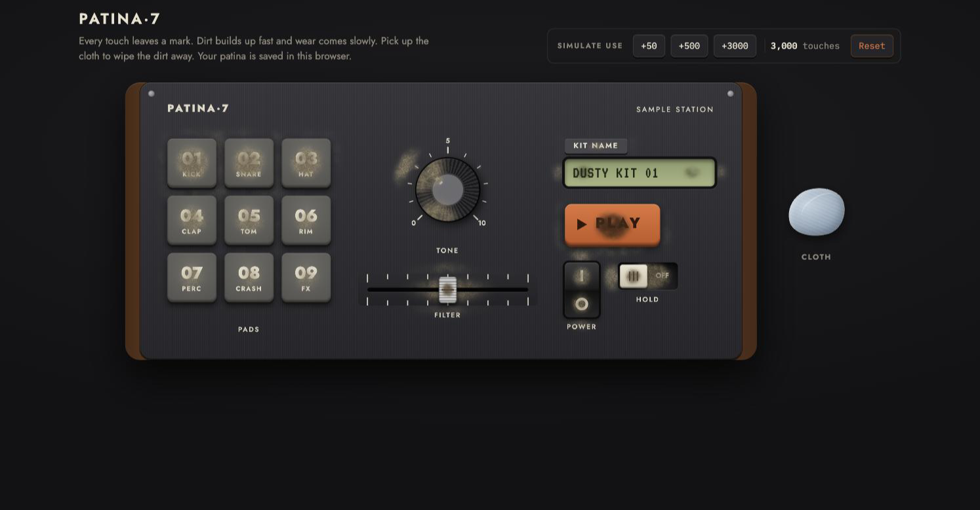Click the DUSTY KIT 01 display
Screen dimensions: 980x510
click(x=640, y=173)
